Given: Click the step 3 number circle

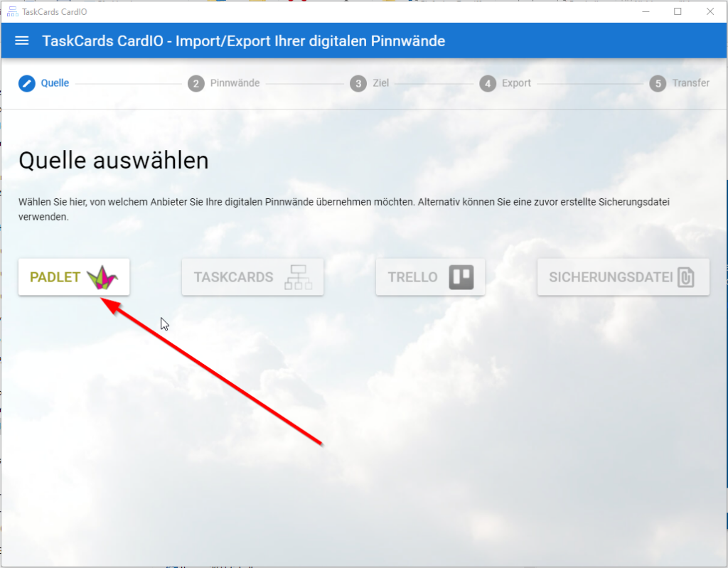Looking at the screenshot, I should pos(358,83).
